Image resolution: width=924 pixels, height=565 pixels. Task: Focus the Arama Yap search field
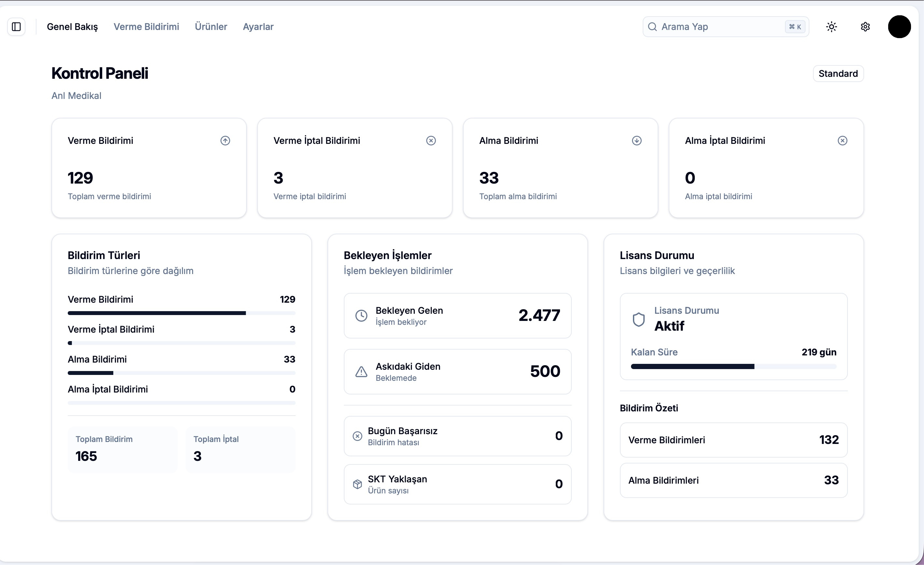tap(726, 27)
